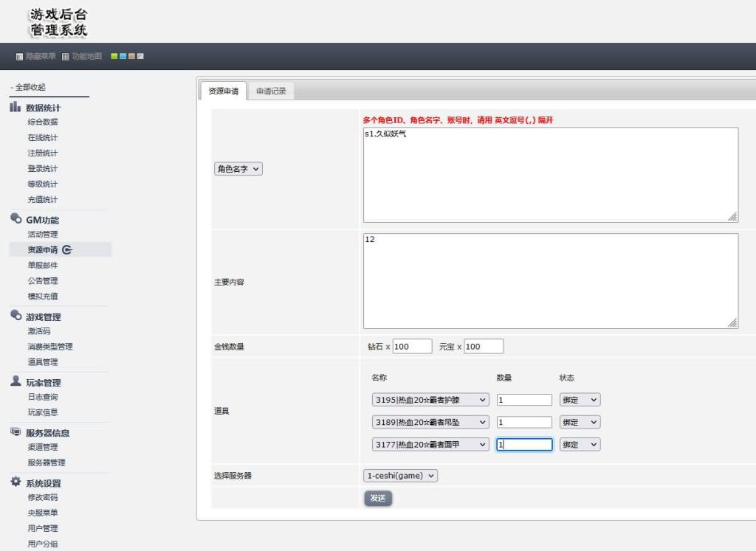The image size is (756, 551).
Task: Switch to the 申请记录 tab
Action: (x=270, y=91)
